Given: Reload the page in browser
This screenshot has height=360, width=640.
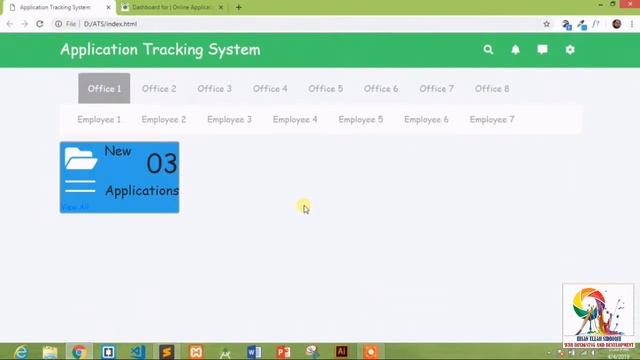Looking at the screenshot, I should 40,24.
